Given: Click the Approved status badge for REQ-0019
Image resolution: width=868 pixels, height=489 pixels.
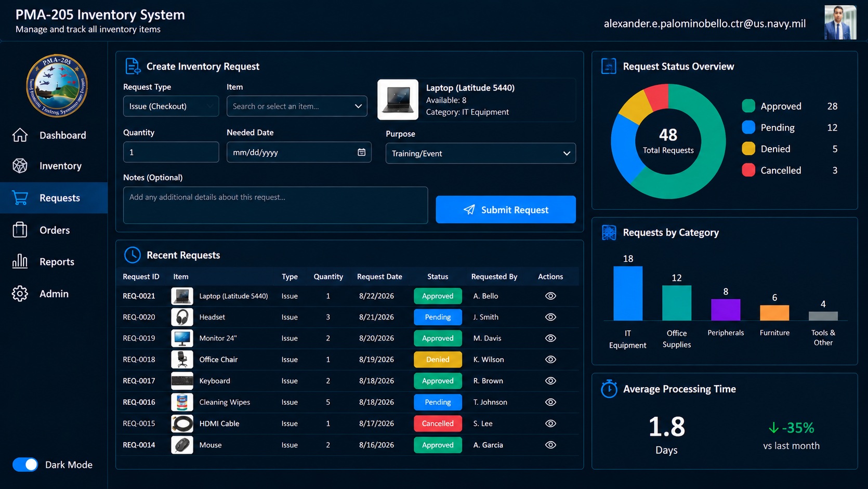Looking at the screenshot, I should [438, 338].
